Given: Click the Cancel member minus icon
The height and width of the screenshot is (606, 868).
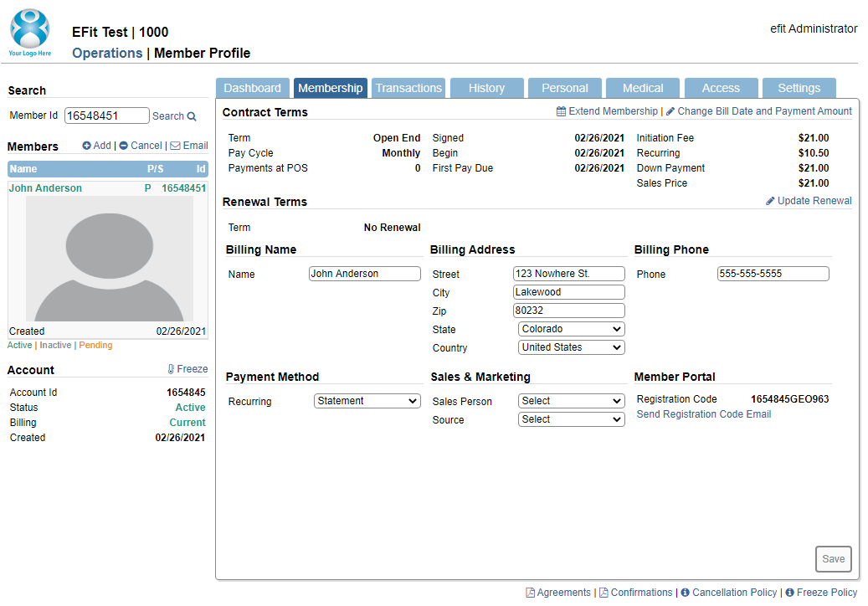Looking at the screenshot, I should (123, 146).
